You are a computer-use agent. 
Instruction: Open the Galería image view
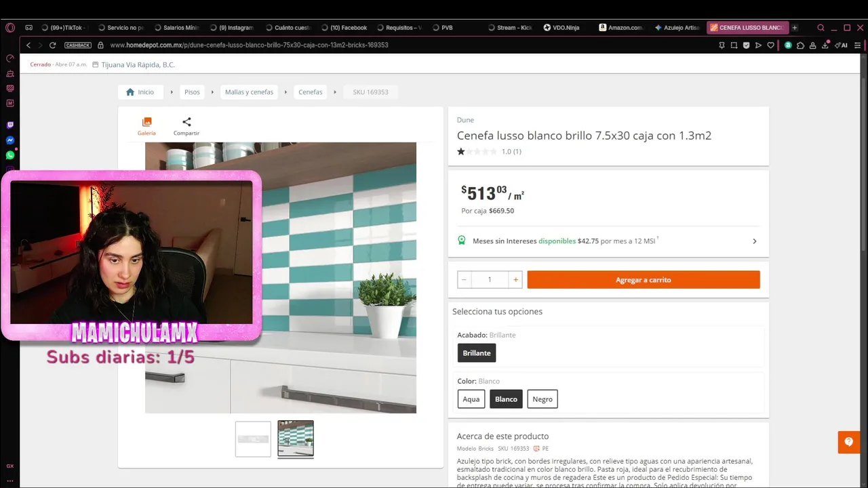[x=146, y=126]
